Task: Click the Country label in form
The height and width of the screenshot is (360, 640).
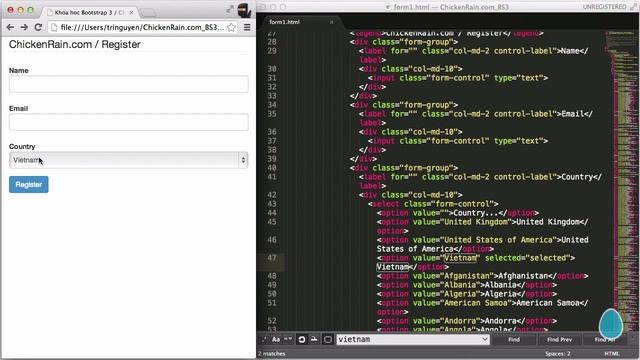Action: (22, 146)
